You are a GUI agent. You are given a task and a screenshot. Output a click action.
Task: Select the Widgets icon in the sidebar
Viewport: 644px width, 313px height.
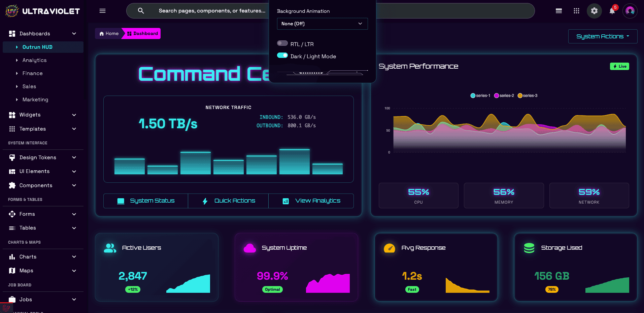[x=12, y=115]
